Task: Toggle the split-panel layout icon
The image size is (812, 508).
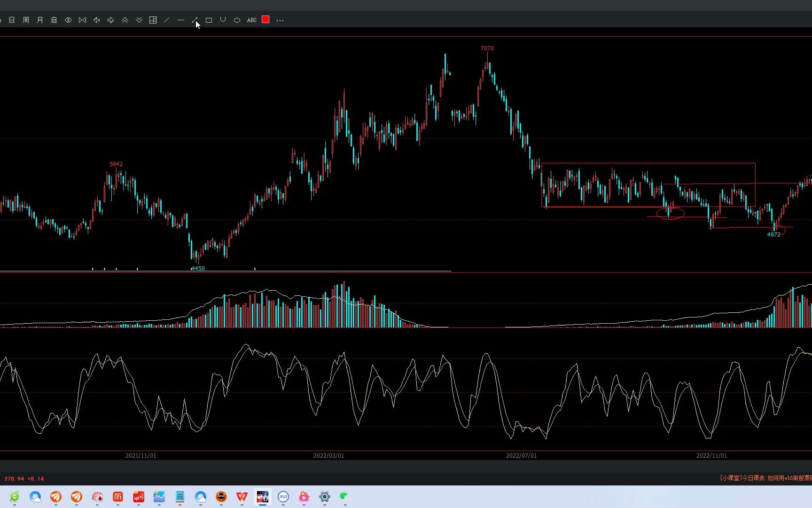Action: (x=153, y=20)
